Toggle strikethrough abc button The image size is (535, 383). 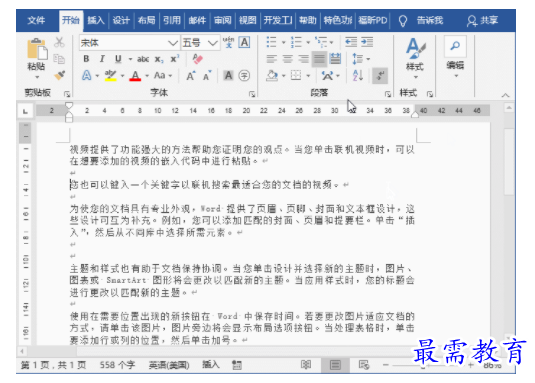click(x=143, y=59)
